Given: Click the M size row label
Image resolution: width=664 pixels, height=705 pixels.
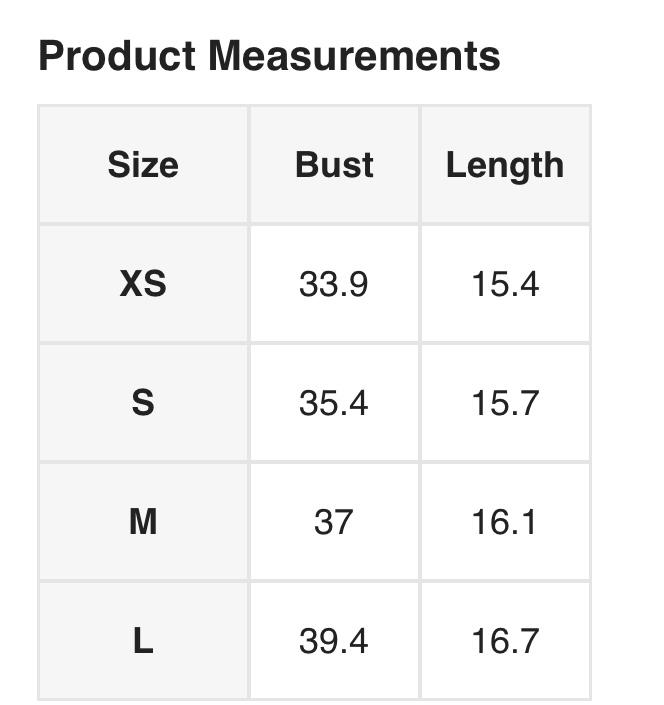Looking at the screenshot, I should (143, 521).
